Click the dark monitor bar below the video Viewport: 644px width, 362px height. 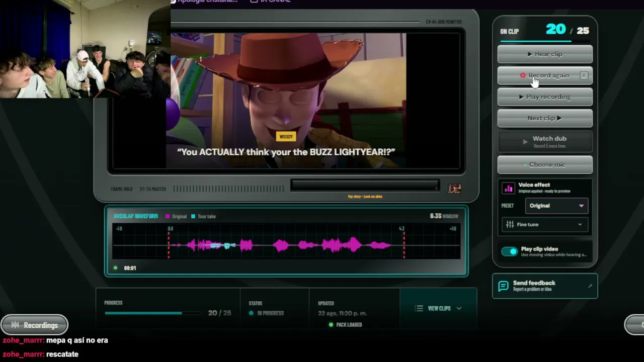[x=365, y=186]
